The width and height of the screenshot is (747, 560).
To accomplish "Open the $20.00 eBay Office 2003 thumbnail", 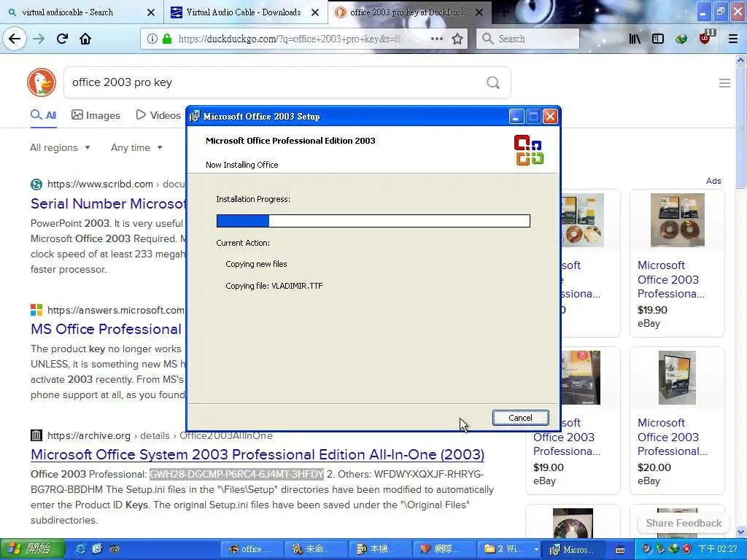I will (677, 378).
